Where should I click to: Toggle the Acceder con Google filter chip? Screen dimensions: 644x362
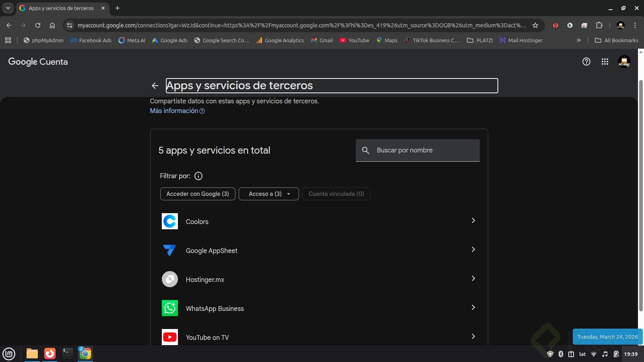point(198,194)
